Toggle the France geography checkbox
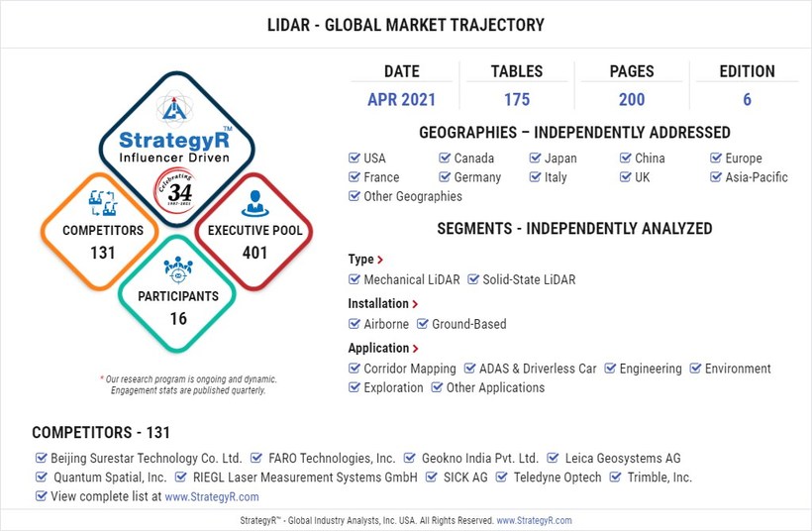Screen dimensions: 812x531 (x=355, y=176)
